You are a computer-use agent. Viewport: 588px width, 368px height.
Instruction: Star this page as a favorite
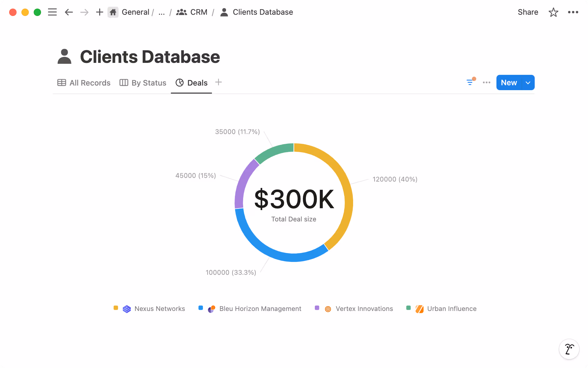click(x=553, y=12)
